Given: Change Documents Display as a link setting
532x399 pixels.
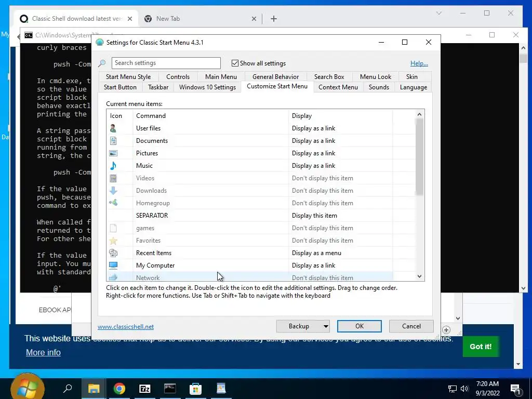Looking at the screenshot, I should coord(313,141).
